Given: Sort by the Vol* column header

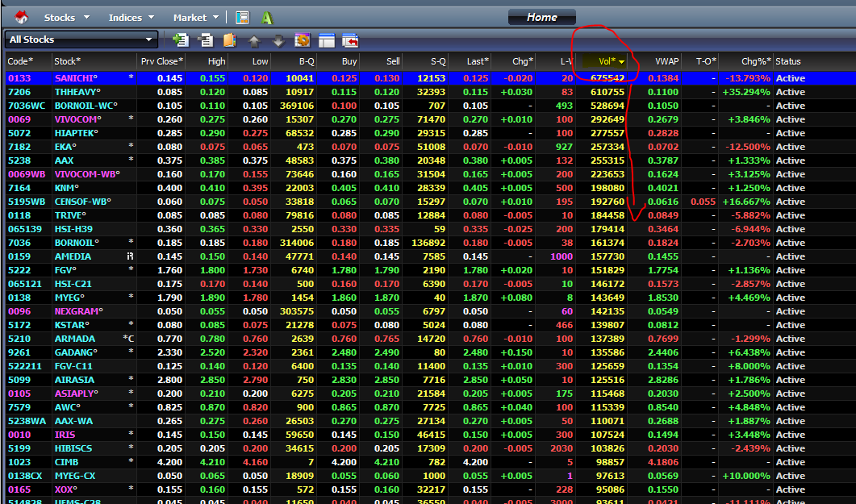Looking at the screenshot, I should point(607,61).
